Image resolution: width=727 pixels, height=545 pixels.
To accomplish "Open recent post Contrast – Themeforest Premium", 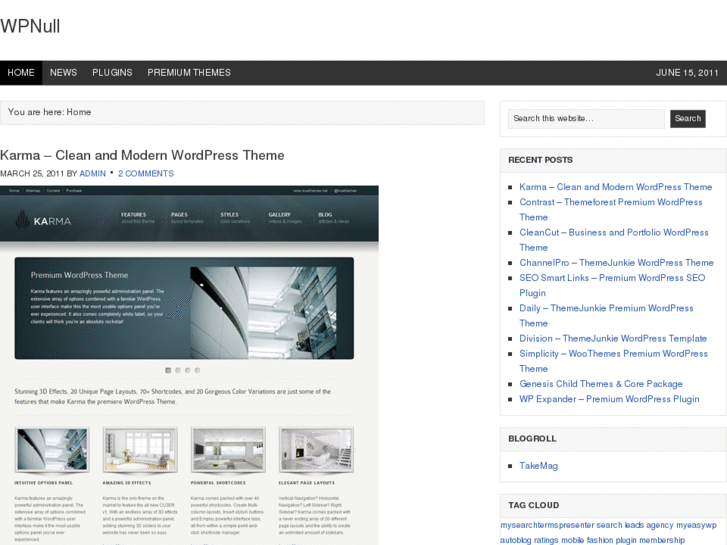I will [x=611, y=210].
